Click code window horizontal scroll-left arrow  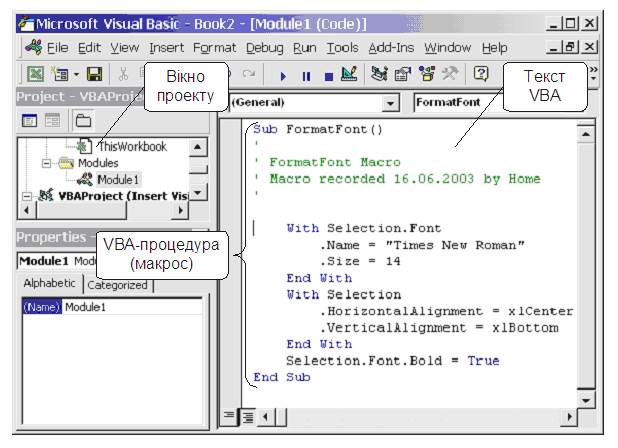[265, 416]
